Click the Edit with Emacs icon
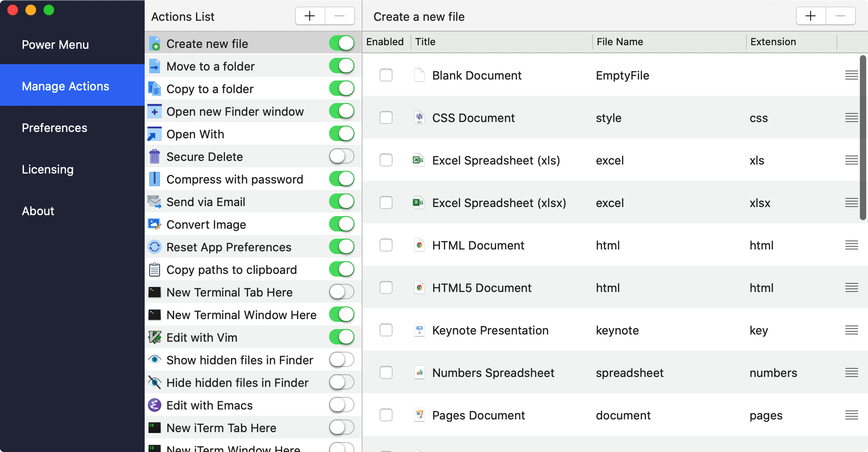 click(155, 405)
